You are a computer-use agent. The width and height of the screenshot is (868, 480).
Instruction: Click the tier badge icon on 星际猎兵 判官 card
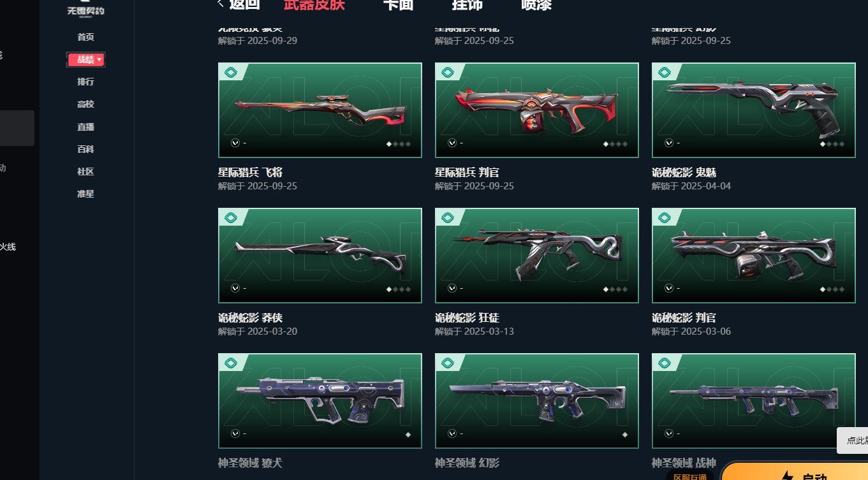coord(448,73)
